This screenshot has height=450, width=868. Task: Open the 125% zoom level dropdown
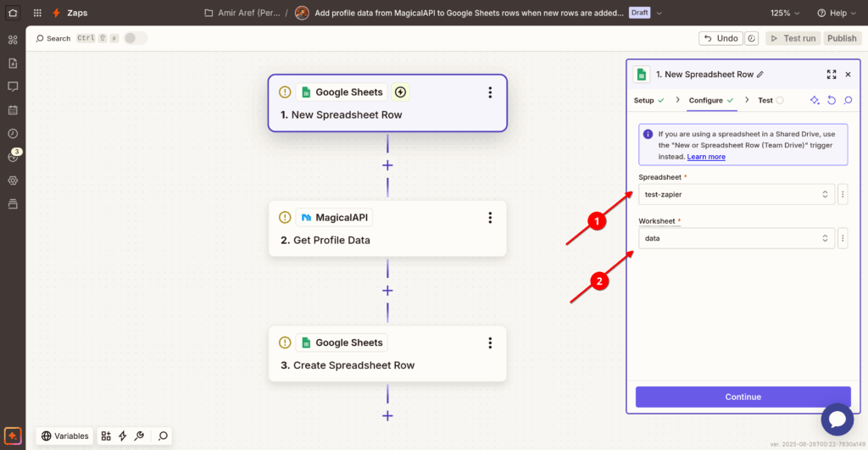pos(784,13)
